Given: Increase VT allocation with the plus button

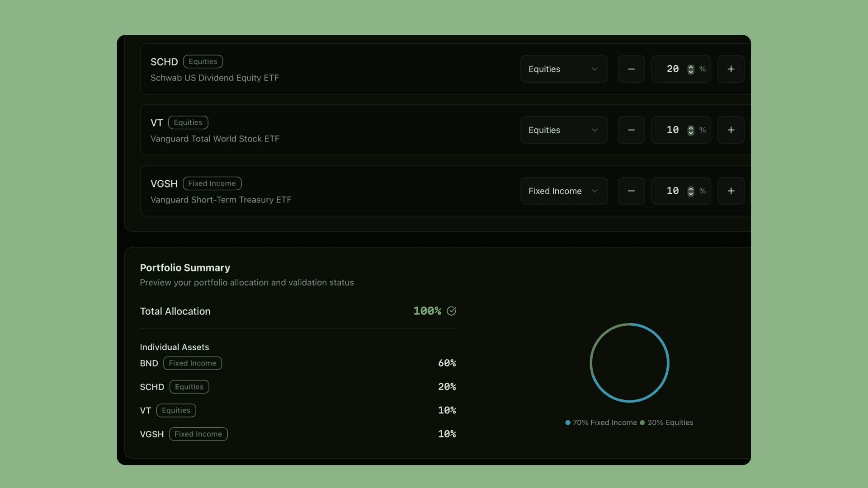Looking at the screenshot, I should pos(731,130).
